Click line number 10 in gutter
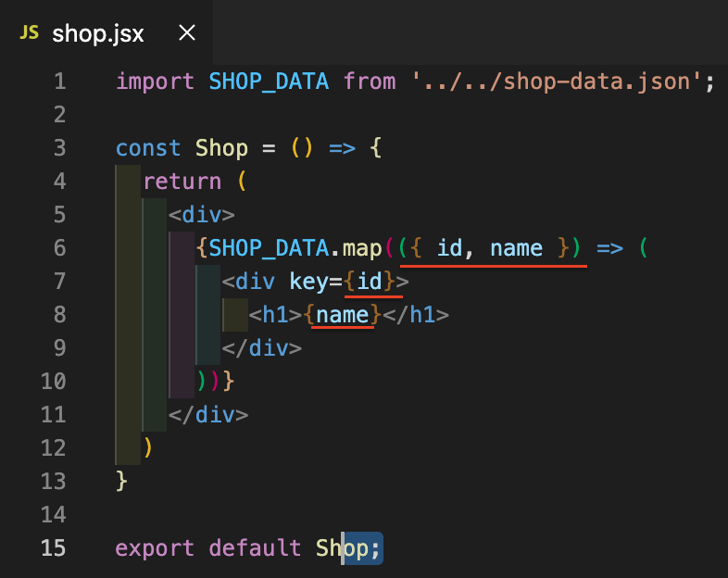728x578 pixels. (54, 381)
